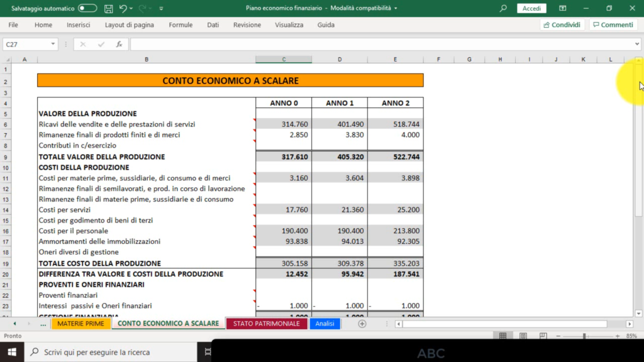The height and width of the screenshot is (362, 644).
Task: Click the horizontal scrollbar left arrow
Action: point(398,324)
